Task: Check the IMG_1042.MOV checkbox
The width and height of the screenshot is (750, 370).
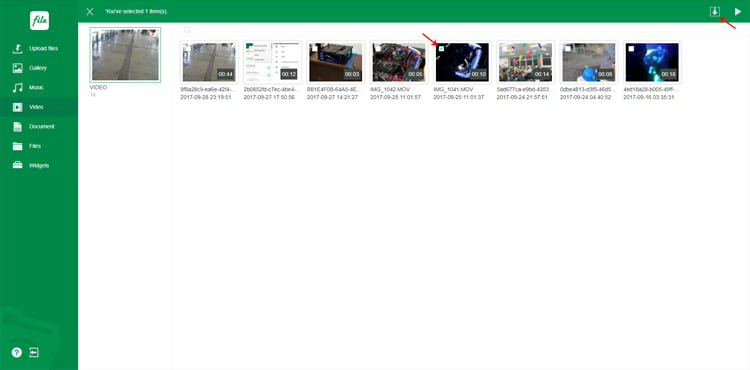Action: [378, 49]
